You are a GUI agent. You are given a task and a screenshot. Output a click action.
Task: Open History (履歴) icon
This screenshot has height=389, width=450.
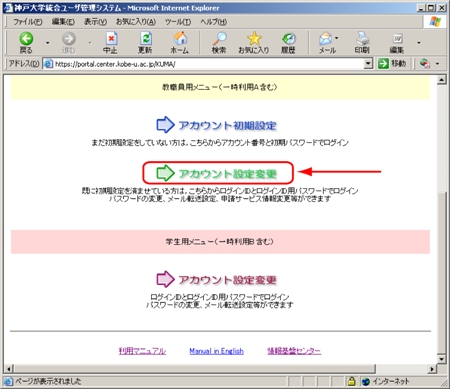pos(288,39)
